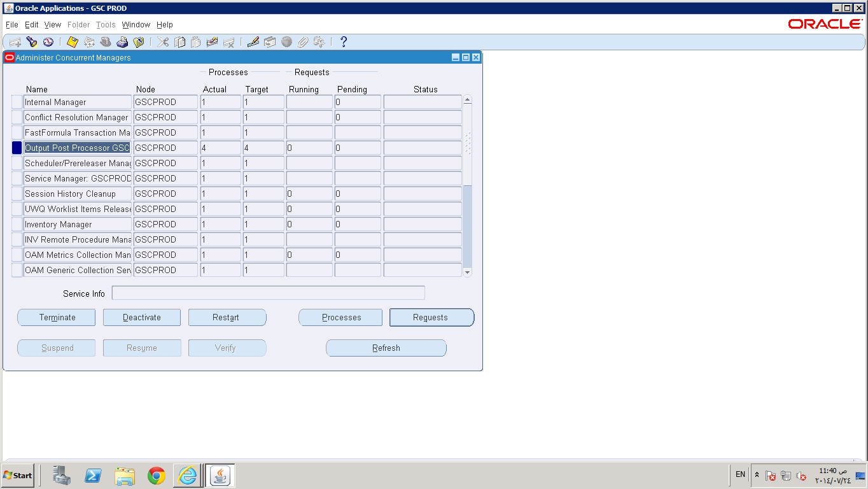Click the Switch Responsibility hat icon
This screenshot has height=489, width=868.
106,42
